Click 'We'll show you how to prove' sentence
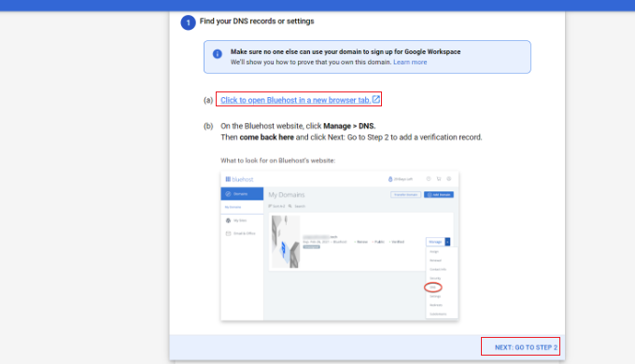Viewport: 635px width, 364px height. pos(311,62)
